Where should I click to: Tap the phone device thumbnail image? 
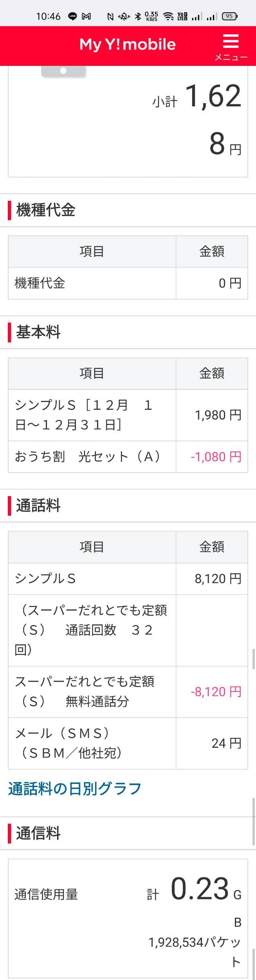pos(64,72)
